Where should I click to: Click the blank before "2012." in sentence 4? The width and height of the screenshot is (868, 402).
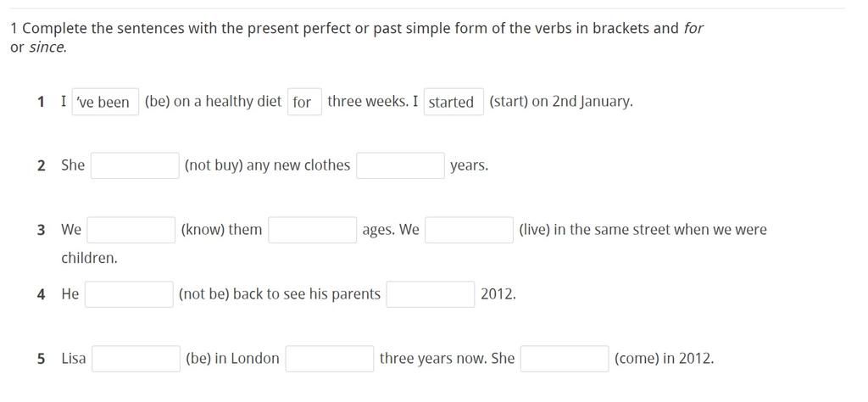click(431, 294)
